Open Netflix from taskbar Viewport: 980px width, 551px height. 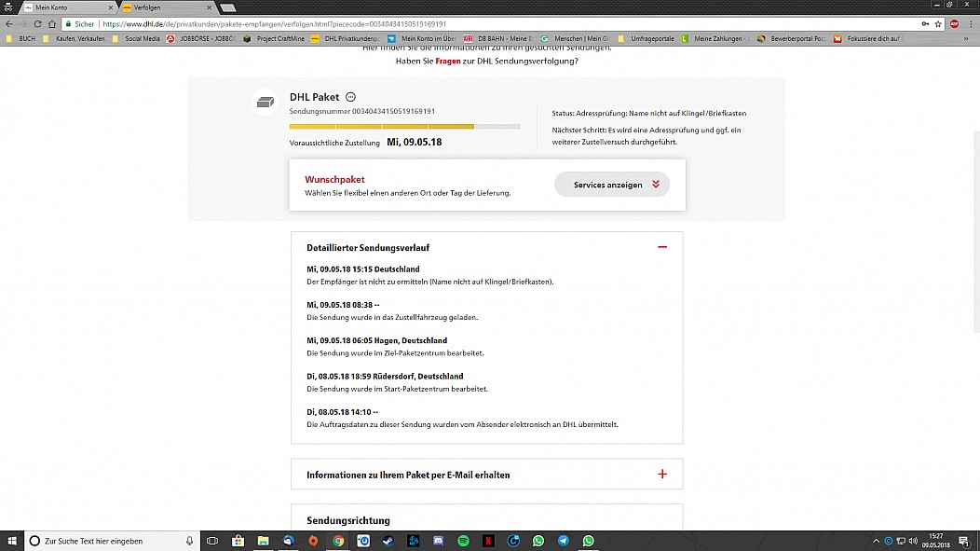tap(488, 541)
